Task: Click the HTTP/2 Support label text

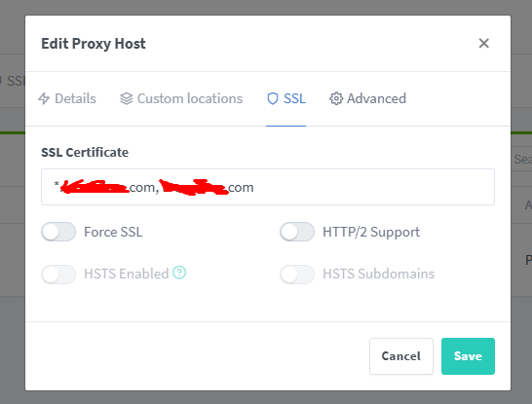Action: pyautogui.click(x=371, y=232)
